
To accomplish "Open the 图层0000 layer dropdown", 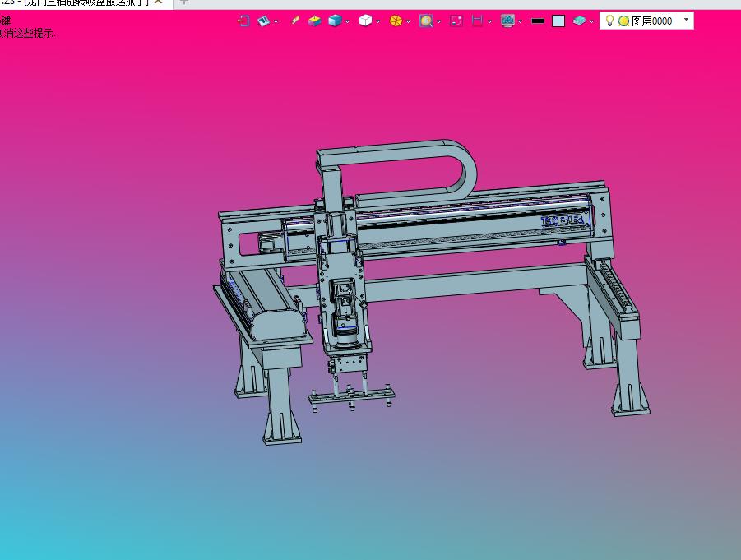I will coord(686,20).
